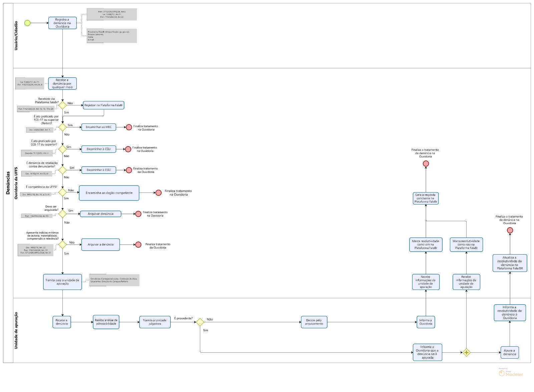534x392 pixels.
Task: Click the end event after "Arquivar a denúncia"
Action: (x=138, y=245)
